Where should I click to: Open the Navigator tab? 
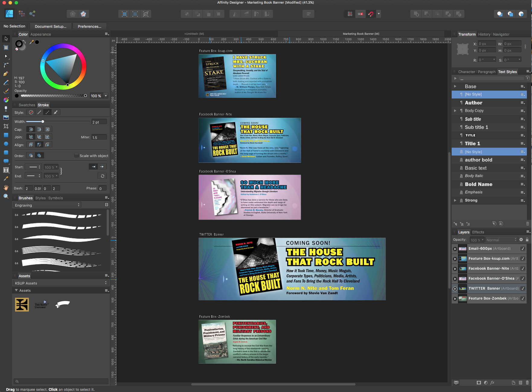tap(501, 34)
